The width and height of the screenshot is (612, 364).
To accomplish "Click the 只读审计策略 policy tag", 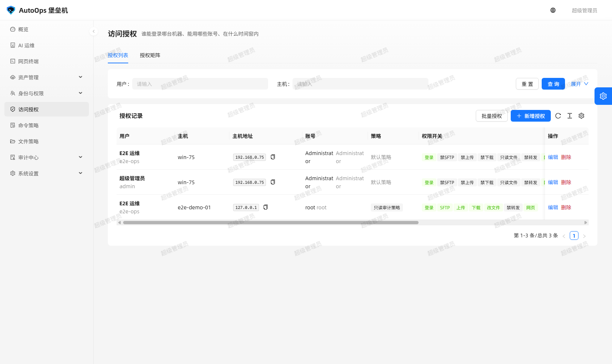I will [387, 207].
